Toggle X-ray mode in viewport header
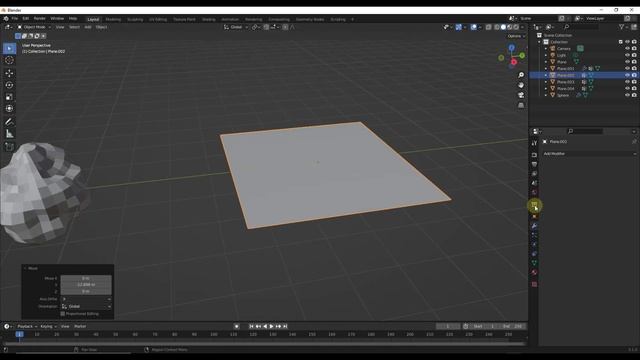 coord(489,27)
